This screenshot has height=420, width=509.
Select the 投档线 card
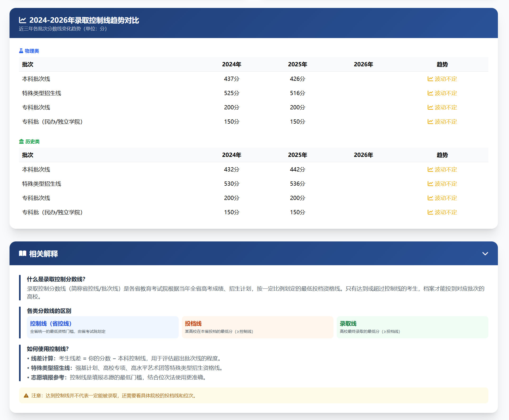(x=258, y=327)
